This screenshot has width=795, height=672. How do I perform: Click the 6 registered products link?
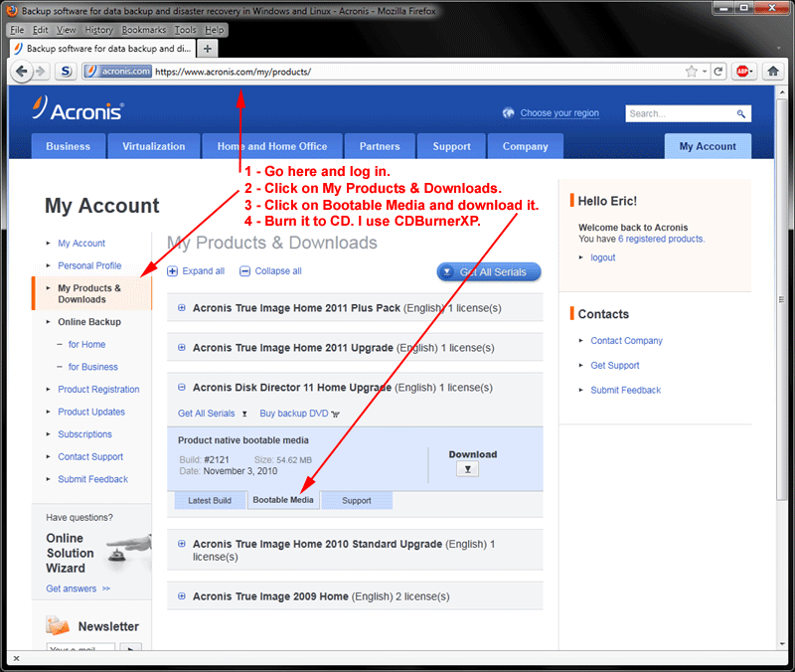click(x=661, y=239)
